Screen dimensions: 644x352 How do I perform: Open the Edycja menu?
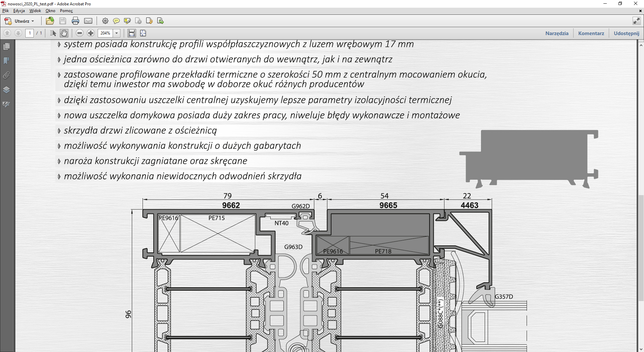click(x=19, y=11)
